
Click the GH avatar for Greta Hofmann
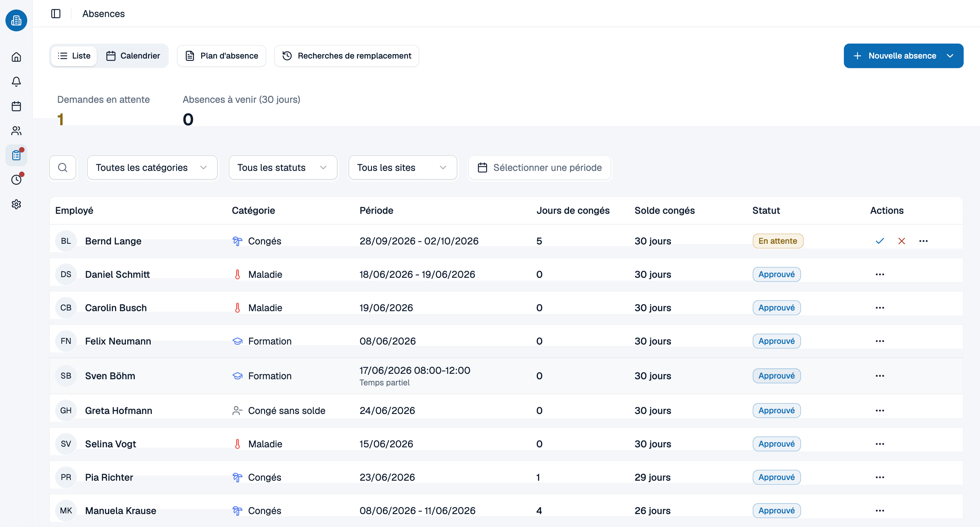(66, 411)
